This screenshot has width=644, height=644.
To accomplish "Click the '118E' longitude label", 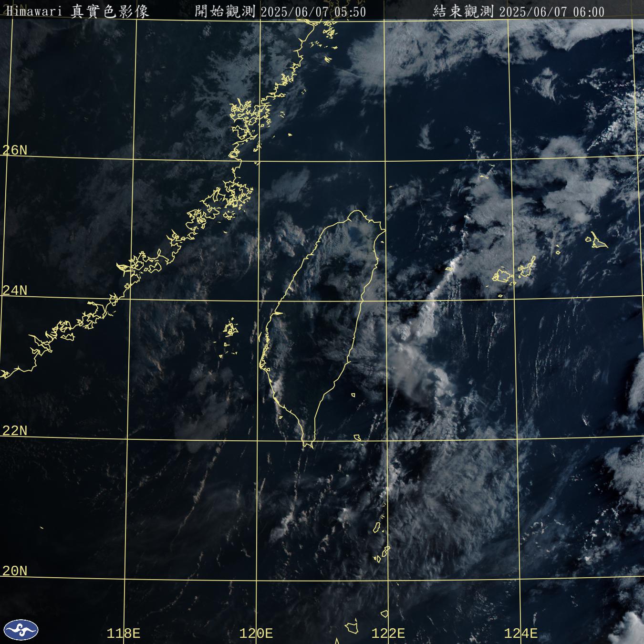I will (124, 634).
